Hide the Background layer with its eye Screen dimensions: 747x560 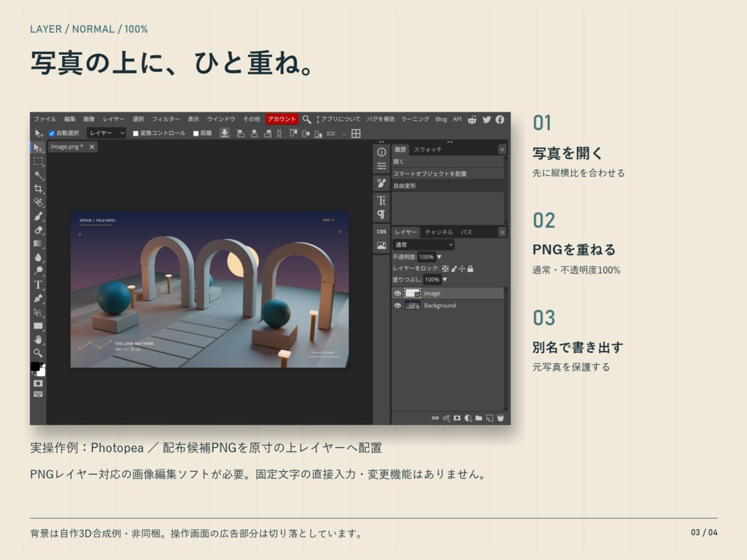point(398,306)
